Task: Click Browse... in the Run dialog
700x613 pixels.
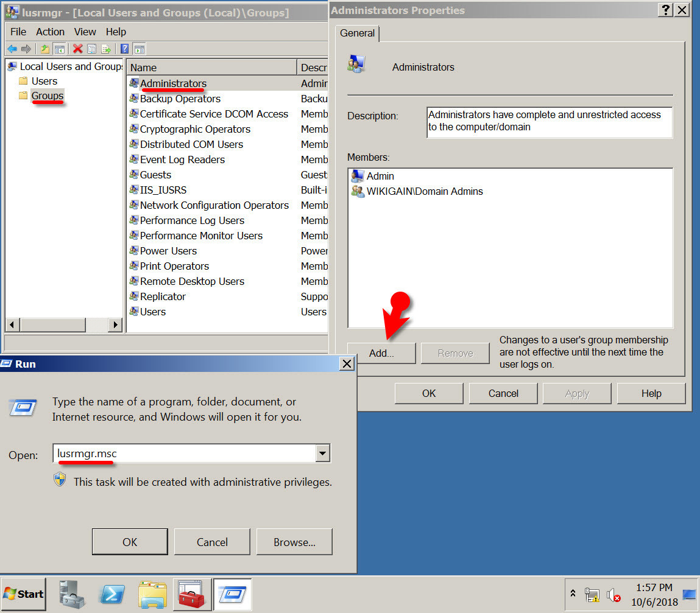Action: coord(294,542)
